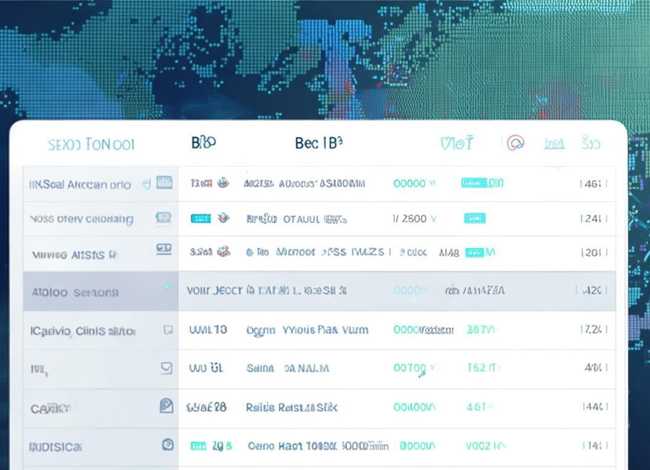
Task: Select the 'CARKY' sidebar row
Action: coord(101,409)
